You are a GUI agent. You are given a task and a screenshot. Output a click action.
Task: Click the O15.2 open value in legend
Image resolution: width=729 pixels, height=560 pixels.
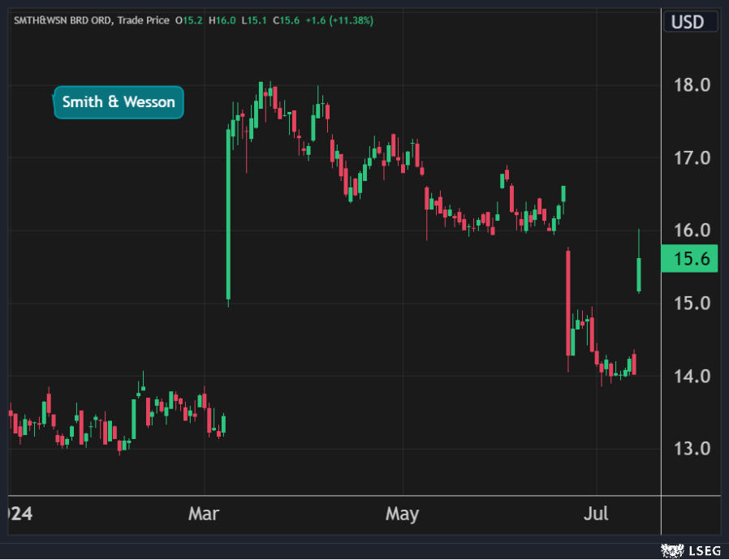(x=192, y=20)
